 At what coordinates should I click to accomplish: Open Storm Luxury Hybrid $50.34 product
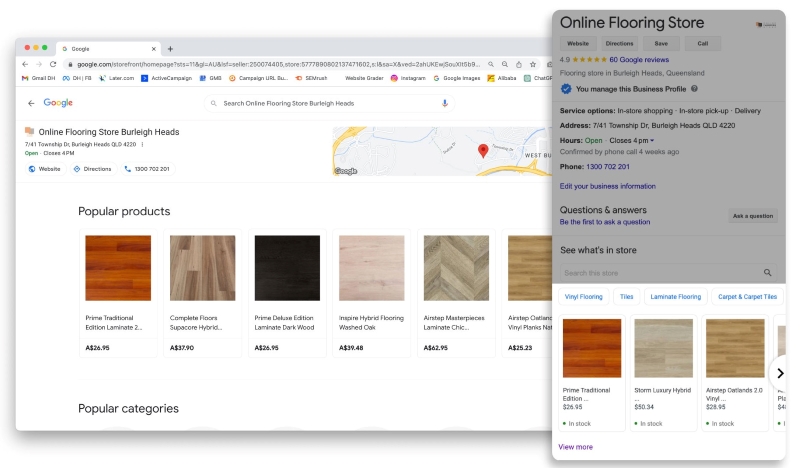click(663, 373)
